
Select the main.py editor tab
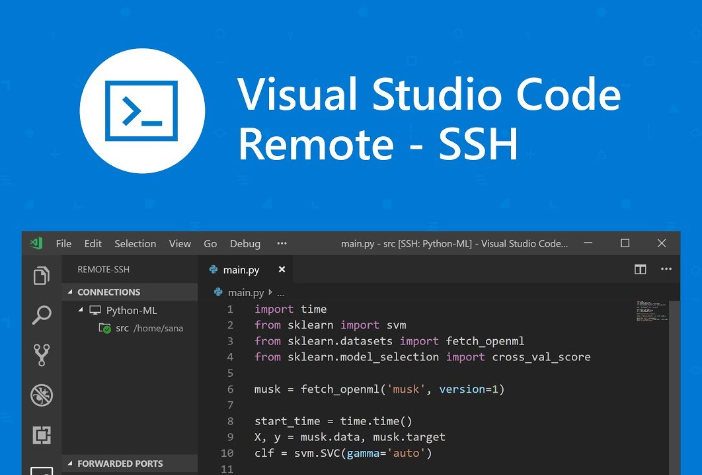(246, 270)
